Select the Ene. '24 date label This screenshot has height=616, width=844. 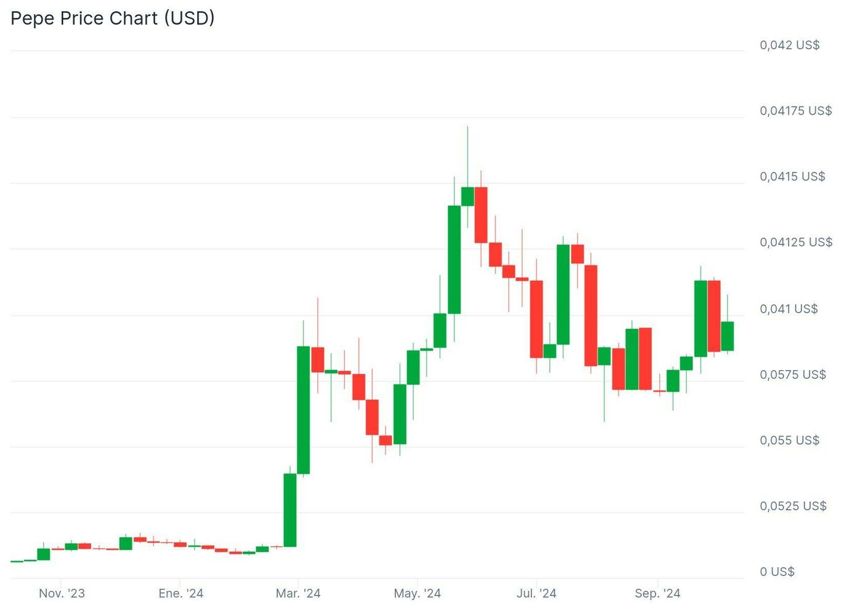pos(181,593)
